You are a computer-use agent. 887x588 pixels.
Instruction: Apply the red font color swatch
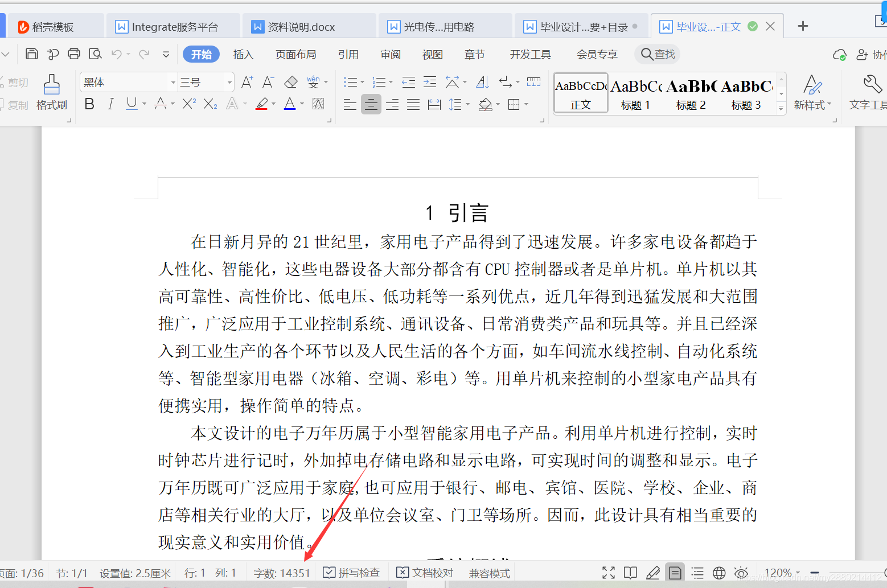[x=290, y=104]
